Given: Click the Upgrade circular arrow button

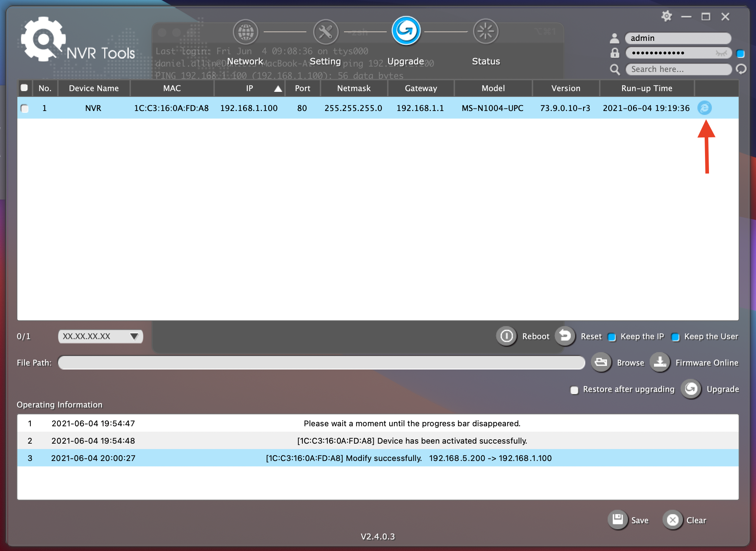Looking at the screenshot, I should coord(691,389).
